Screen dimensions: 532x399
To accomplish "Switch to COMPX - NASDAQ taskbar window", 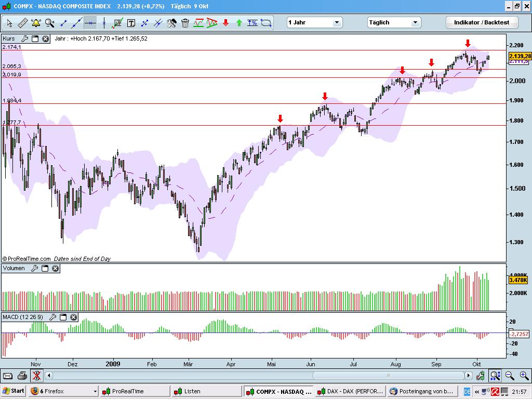I will [x=278, y=391].
